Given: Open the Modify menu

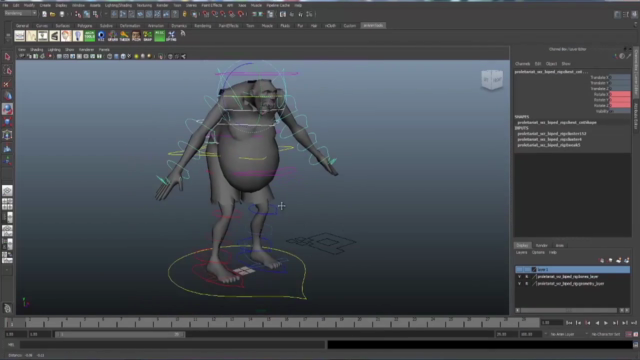Looking at the screenshot, I should click(x=29, y=5).
